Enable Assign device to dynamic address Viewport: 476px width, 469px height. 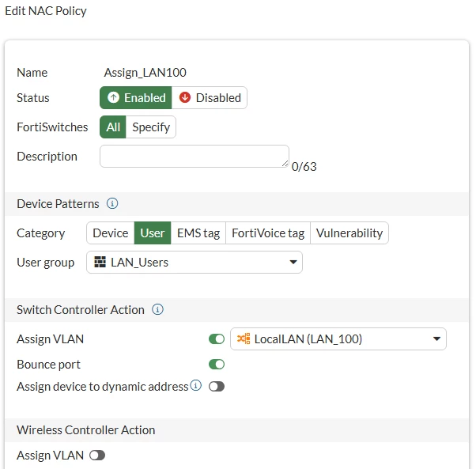coord(217,387)
